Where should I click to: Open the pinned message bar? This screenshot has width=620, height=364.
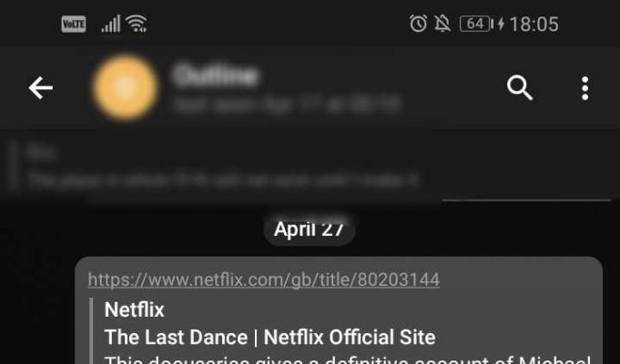[x=221, y=167]
